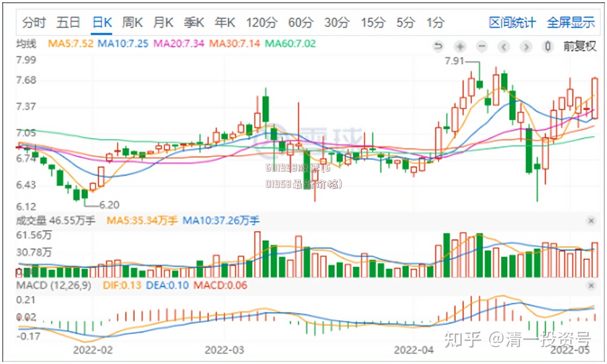
Task: Pan chart right with the arrow icon
Action: [x=526, y=46]
